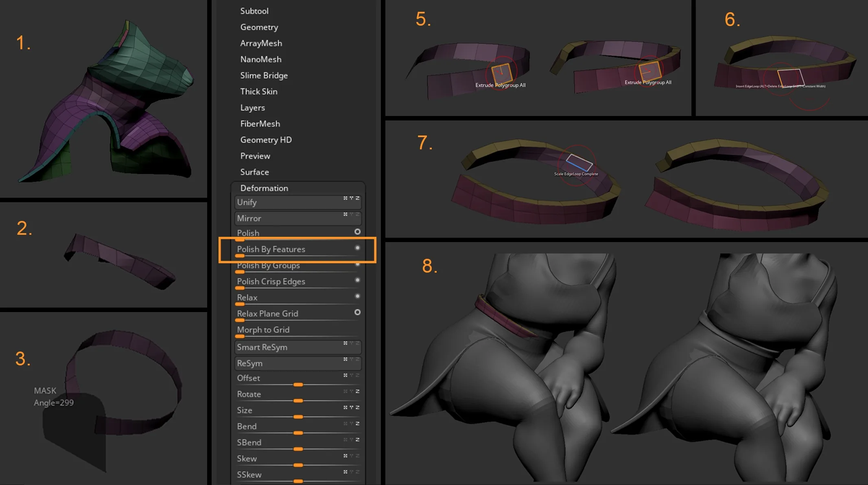
Task: Enable the Y axis on Offset
Action: tap(352, 375)
